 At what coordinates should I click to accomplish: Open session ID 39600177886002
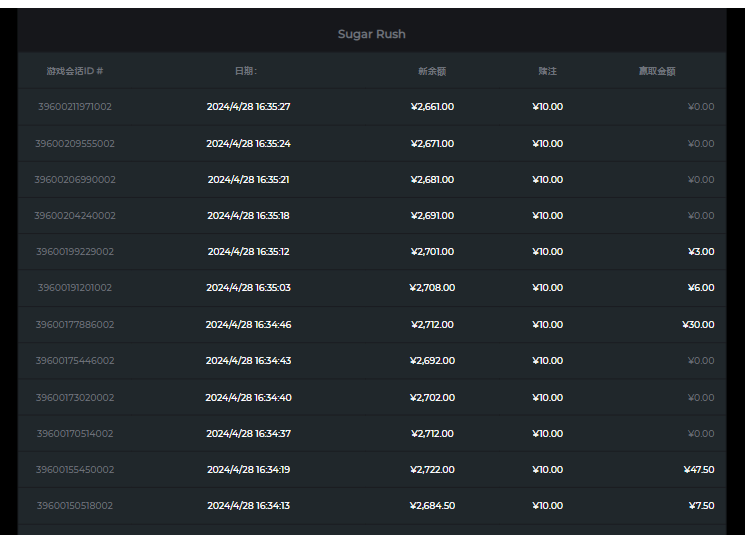[x=75, y=325]
